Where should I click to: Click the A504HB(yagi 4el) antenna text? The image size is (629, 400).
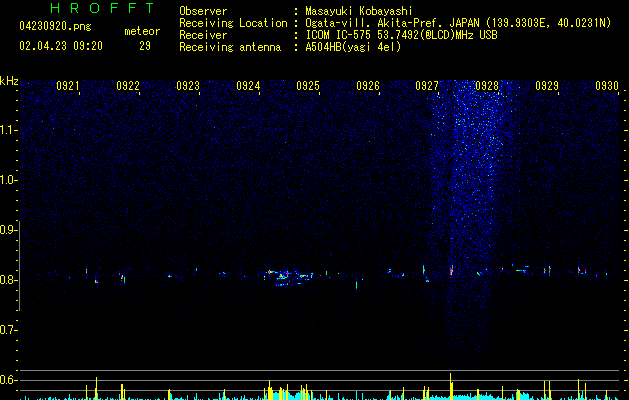pyautogui.click(x=353, y=47)
